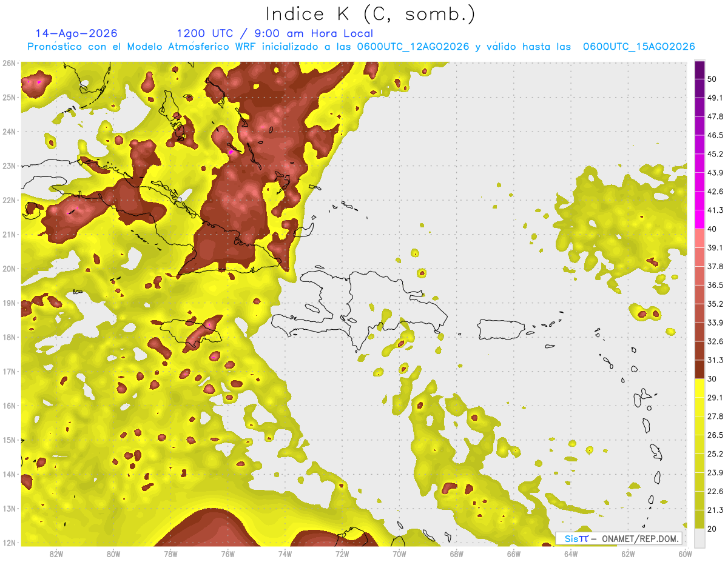Viewport: 728px width, 562px height.
Task: Click the 13N latitude label
Action: [8, 508]
